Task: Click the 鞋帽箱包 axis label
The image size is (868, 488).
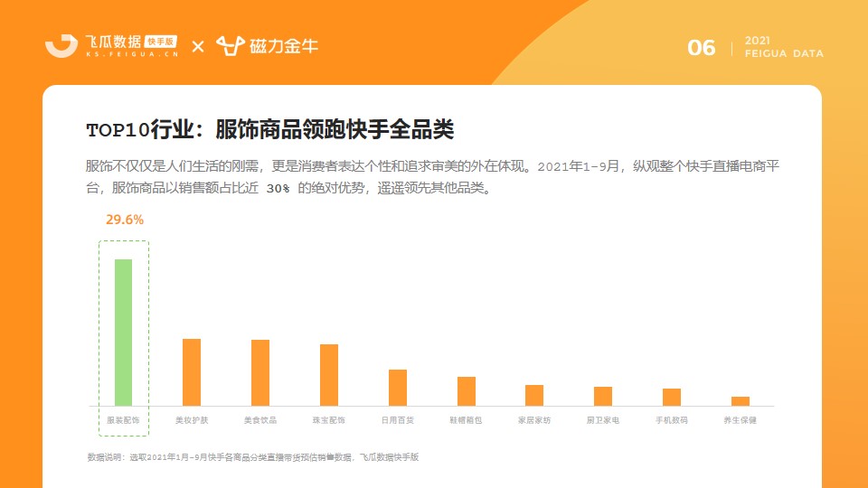Action: point(466,420)
